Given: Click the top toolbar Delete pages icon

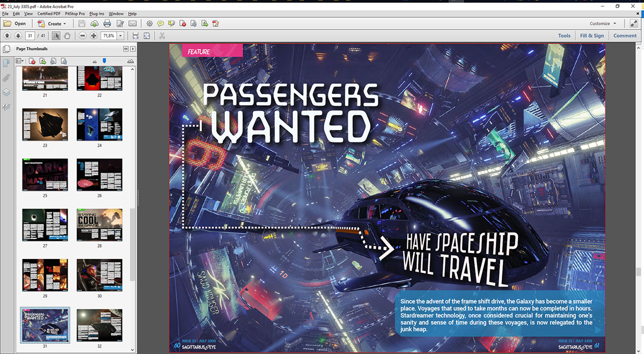Looking at the screenshot, I should click(x=183, y=24).
